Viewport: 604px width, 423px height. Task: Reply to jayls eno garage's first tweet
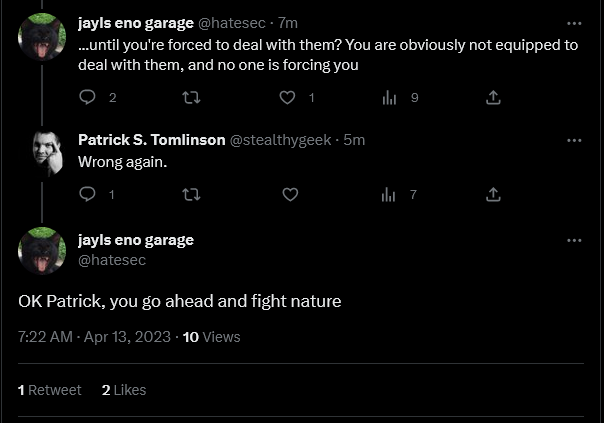coord(88,97)
